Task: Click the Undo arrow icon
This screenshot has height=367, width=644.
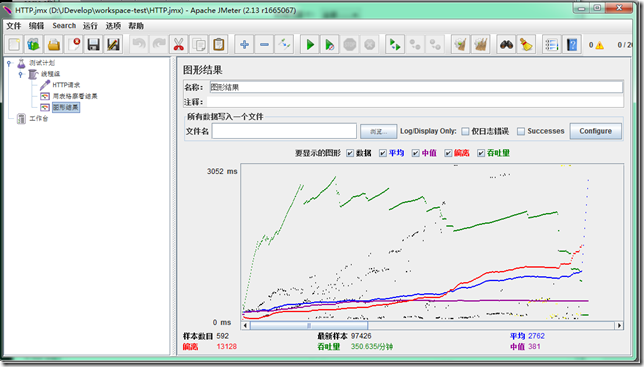Action: pos(140,44)
